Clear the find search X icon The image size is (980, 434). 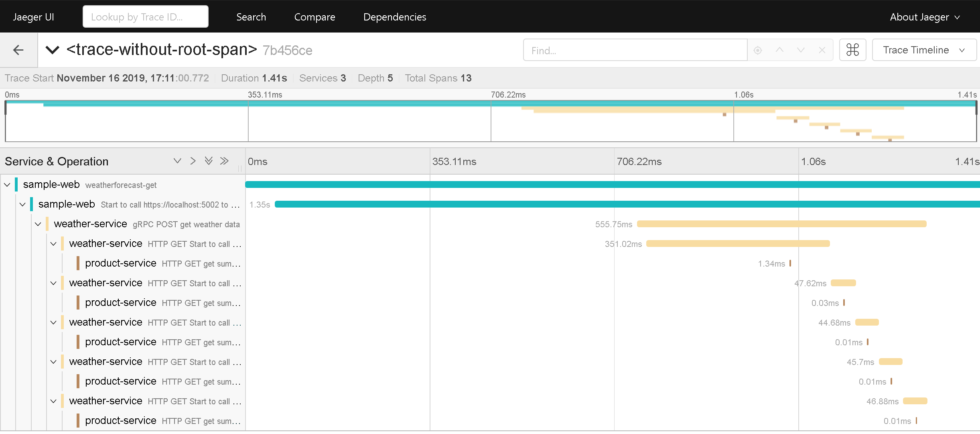click(822, 50)
